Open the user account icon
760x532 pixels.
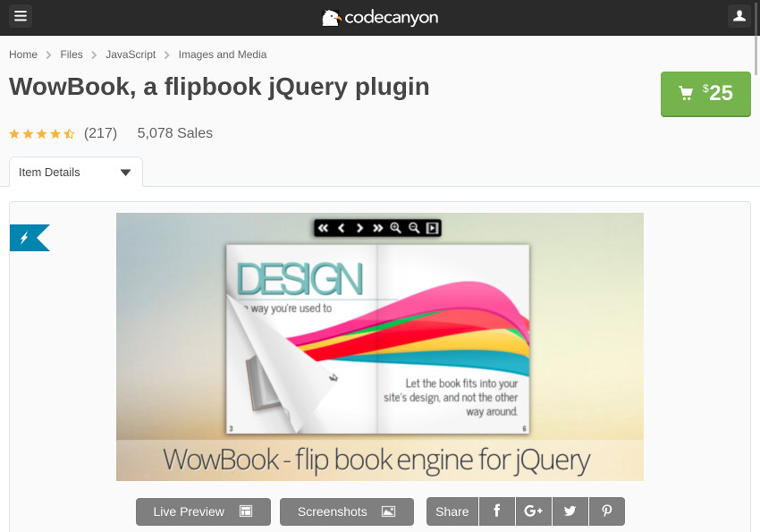pos(739,16)
